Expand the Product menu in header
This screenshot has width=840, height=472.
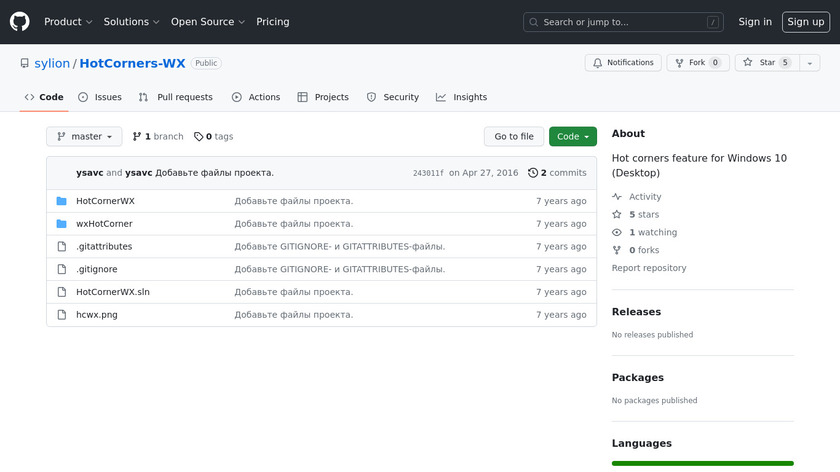(68, 22)
